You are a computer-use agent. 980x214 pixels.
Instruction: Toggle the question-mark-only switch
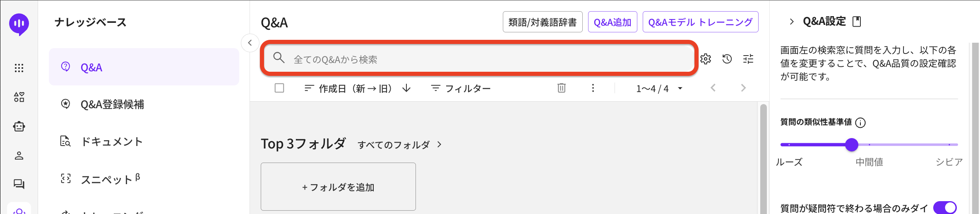point(945,207)
